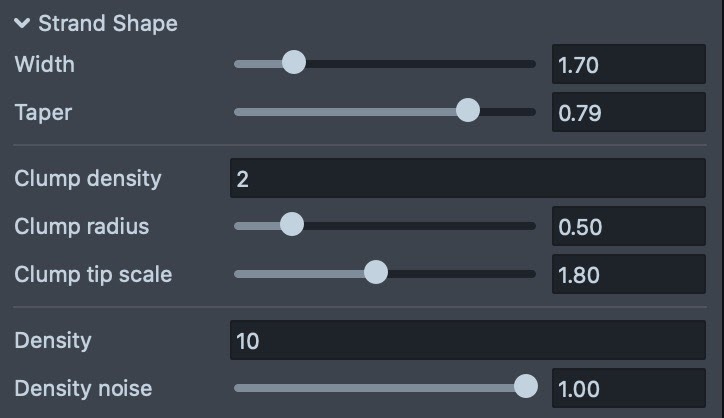
Task: Click the Density noise slider handle
Action: coord(525,386)
